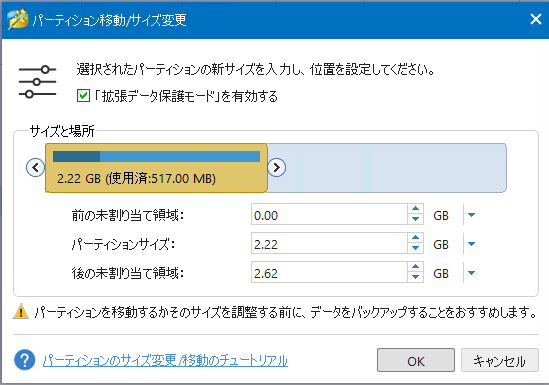Confirm with the OK button
The height and width of the screenshot is (385, 549).
tap(416, 360)
